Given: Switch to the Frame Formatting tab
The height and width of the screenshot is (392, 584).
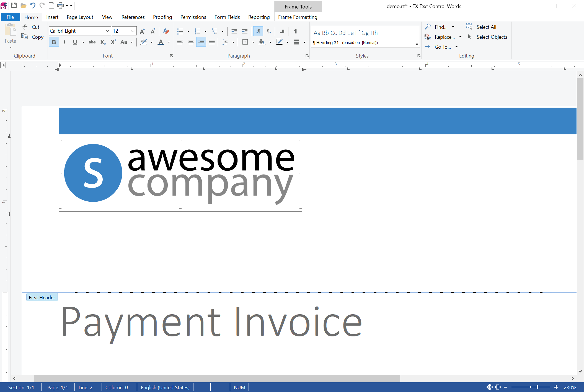Looking at the screenshot, I should click(298, 17).
